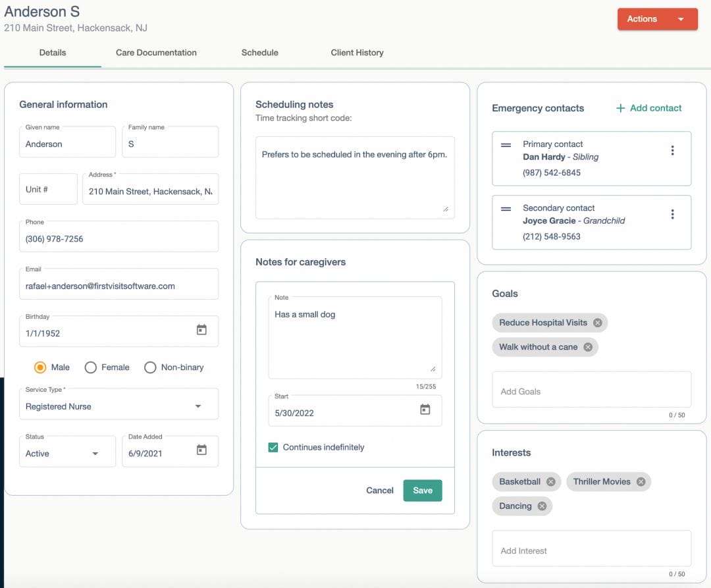Open the kebab menu for Joyce Gracie
This screenshot has width=711, height=588.
673,214
